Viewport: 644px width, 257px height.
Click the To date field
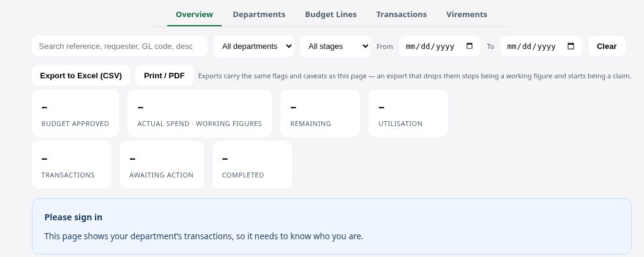pyautogui.click(x=541, y=47)
